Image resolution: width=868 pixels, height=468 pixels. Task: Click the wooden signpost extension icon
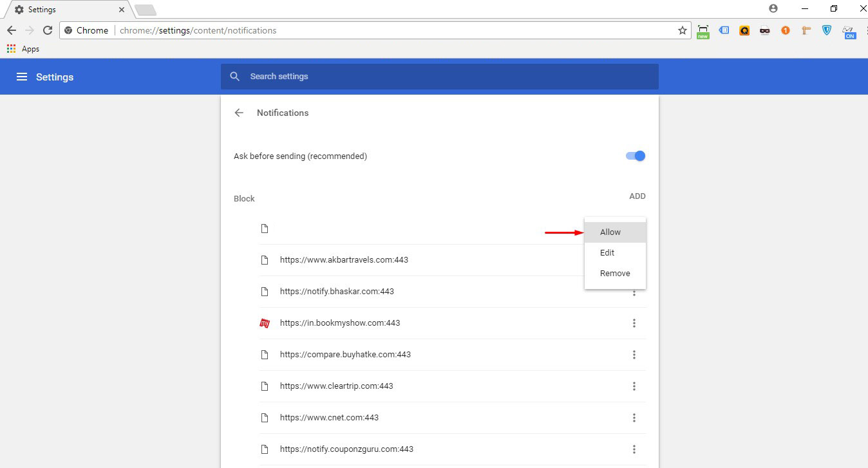click(806, 30)
